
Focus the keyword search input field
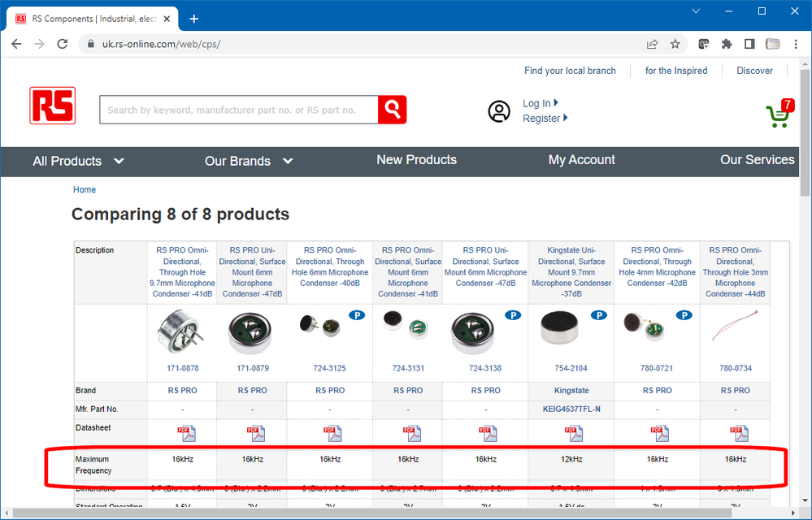(239, 110)
